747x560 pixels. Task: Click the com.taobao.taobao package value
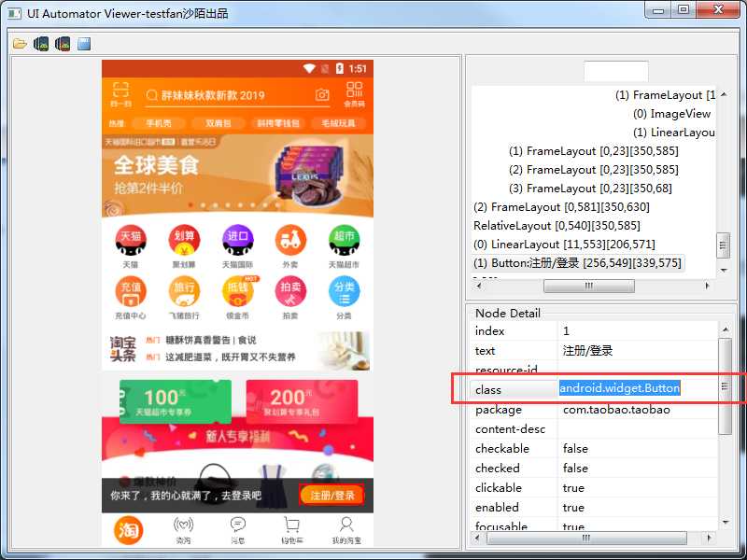[616, 410]
